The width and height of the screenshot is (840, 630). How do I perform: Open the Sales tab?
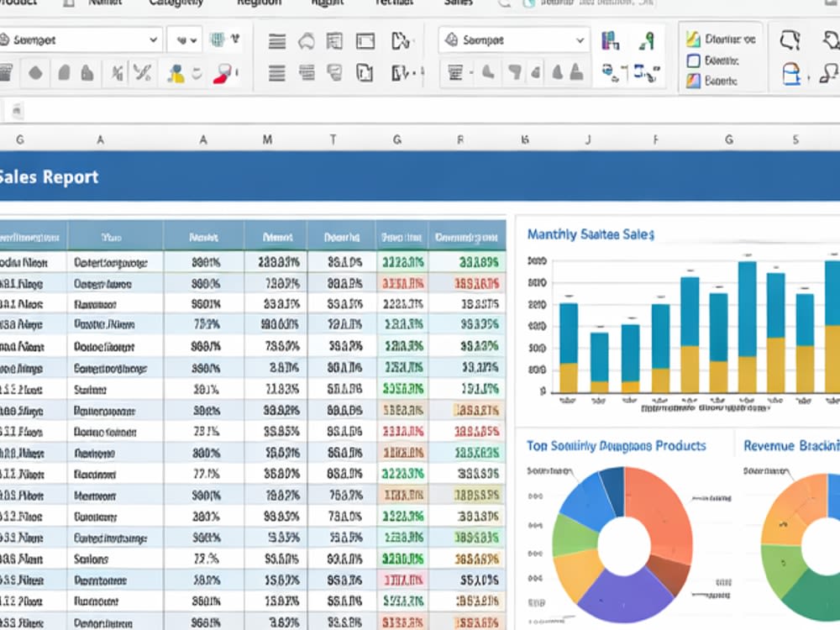[459, 3]
